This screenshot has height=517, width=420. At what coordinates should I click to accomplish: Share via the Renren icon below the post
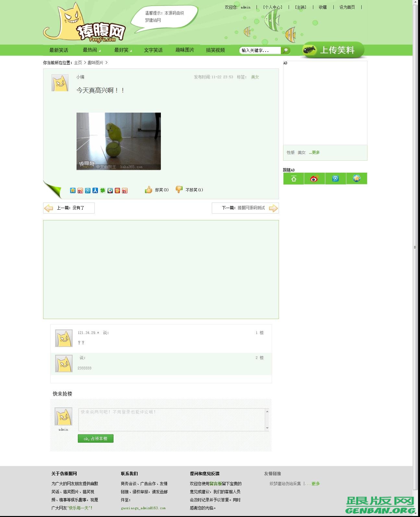click(x=95, y=191)
